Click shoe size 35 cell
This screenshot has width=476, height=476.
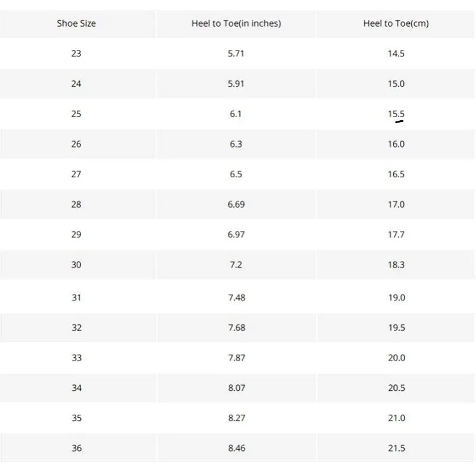[76, 418]
